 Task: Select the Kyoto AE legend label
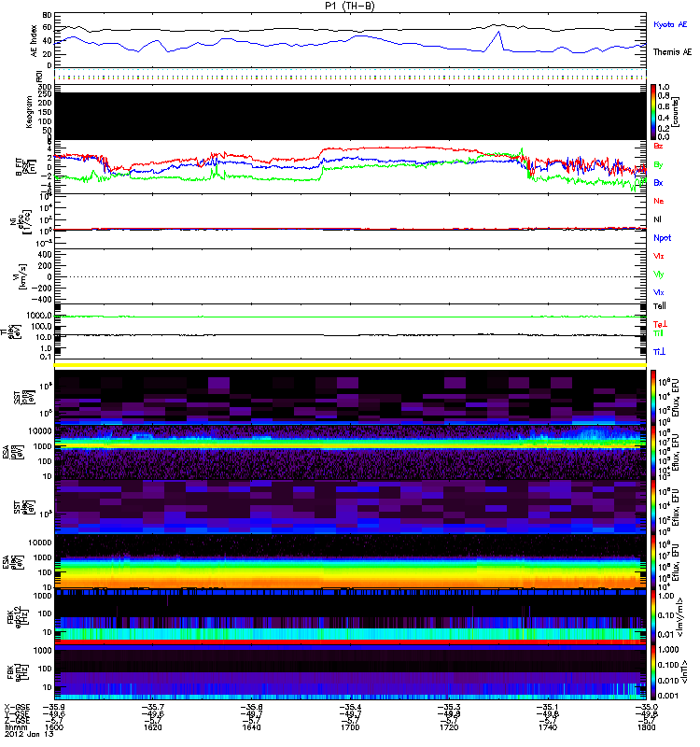pyautogui.click(x=670, y=24)
